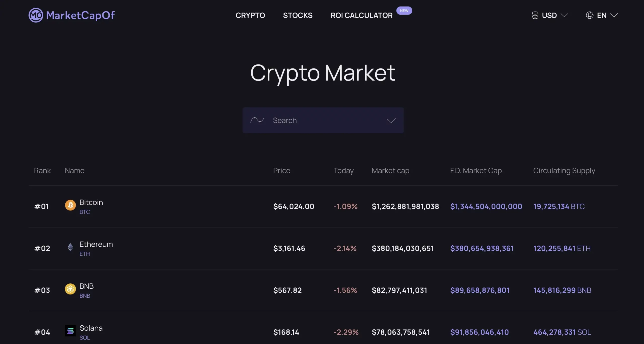The width and height of the screenshot is (644, 344).
Task: Click the Bitcoin market cap value
Action: point(405,206)
